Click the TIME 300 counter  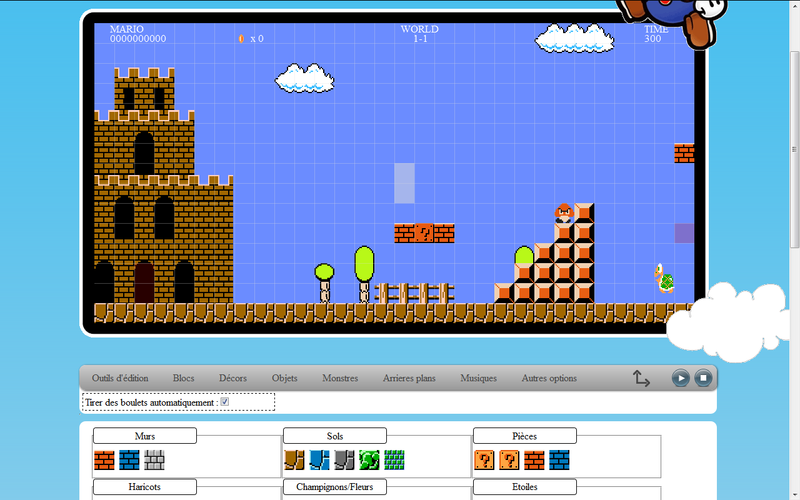tap(656, 34)
